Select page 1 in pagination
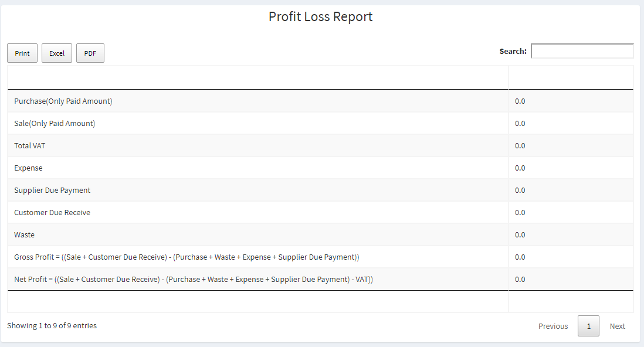This screenshot has height=347, width=644. (x=588, y=326)
